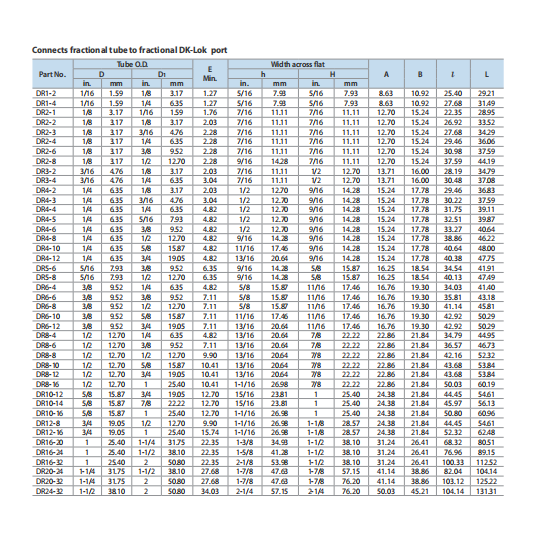
Task: Select part number DR5-6
Action: pos(46,268)
